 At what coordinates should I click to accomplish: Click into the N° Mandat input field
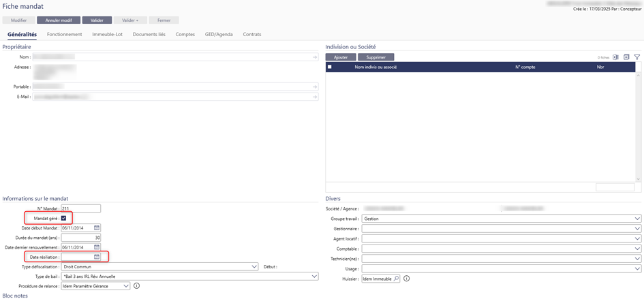coord(80,208)
